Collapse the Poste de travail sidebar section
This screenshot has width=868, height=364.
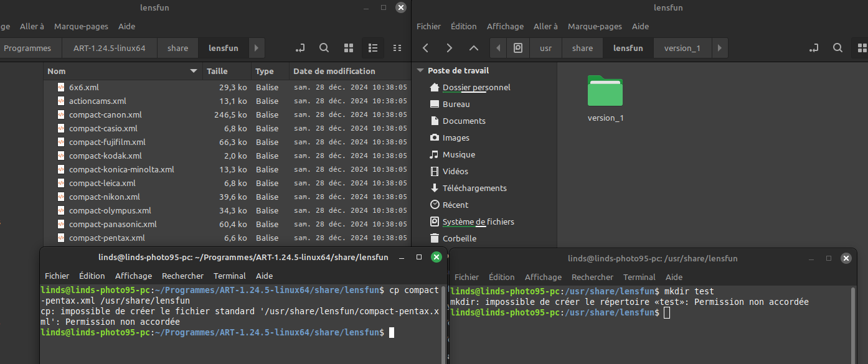coord(420,71)
